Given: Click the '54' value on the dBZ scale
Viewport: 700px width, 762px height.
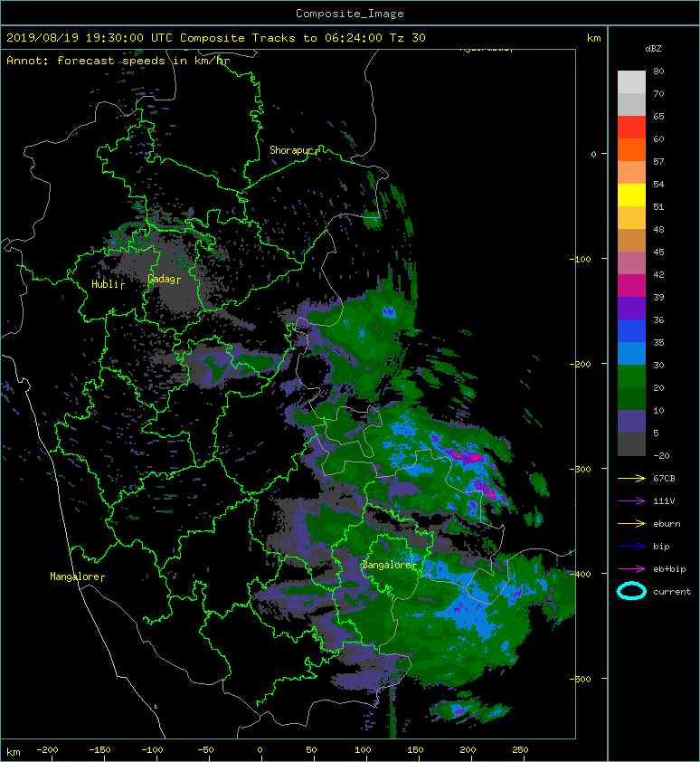Looking at the screenshot, I should coord(658,185).
